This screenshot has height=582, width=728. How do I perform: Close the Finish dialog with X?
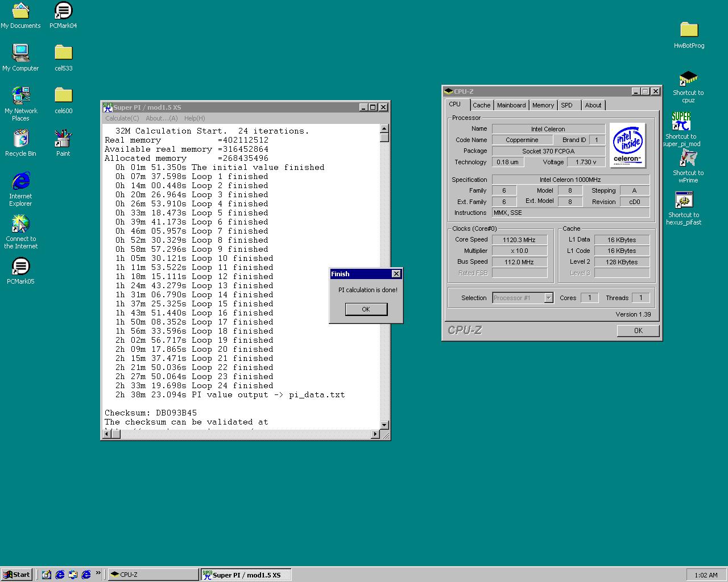click(396, 274)
